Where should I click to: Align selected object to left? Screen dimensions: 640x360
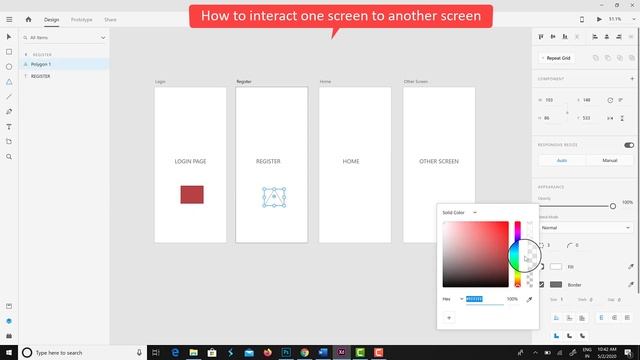[x=595, y=37]
